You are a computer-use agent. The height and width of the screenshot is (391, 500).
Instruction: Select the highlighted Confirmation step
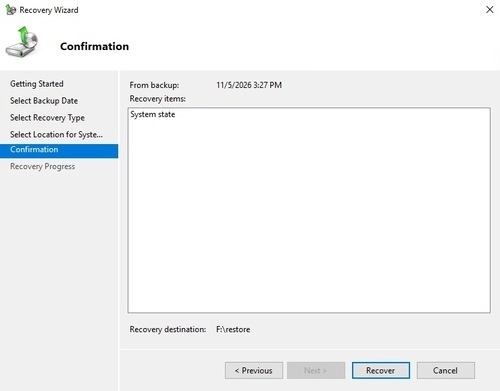59,150
